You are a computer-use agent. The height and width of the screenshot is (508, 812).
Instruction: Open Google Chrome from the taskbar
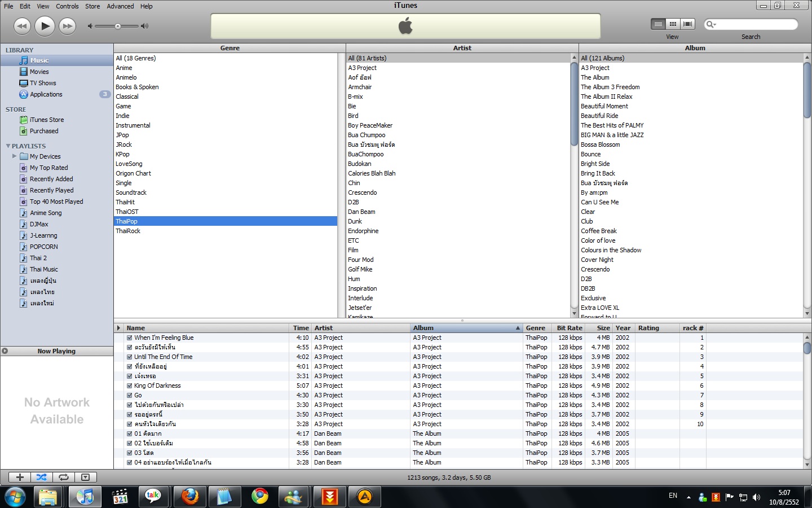pyautogui.click(x=260, y=497)
